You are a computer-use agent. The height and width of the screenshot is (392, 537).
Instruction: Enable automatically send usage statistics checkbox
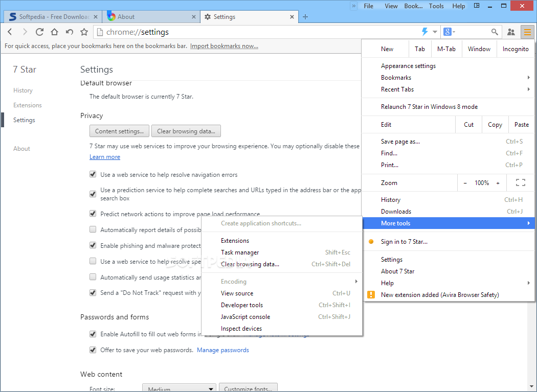click(x=93, y=277)
